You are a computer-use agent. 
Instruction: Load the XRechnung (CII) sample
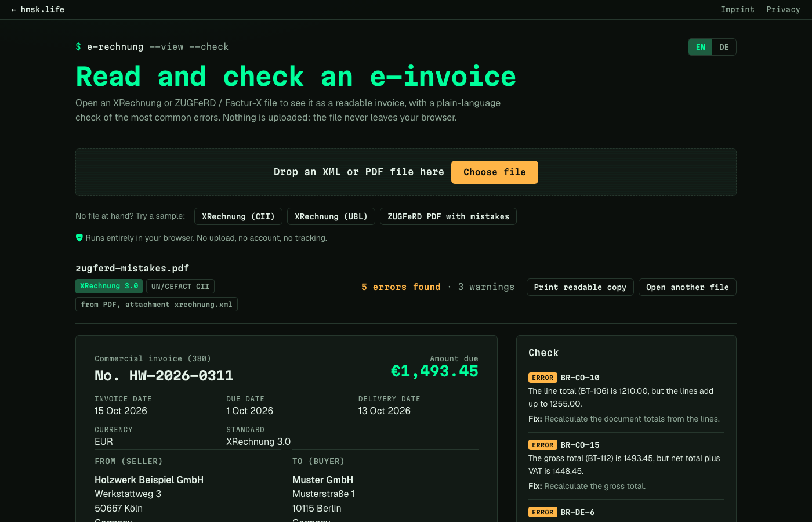point(238,216)
